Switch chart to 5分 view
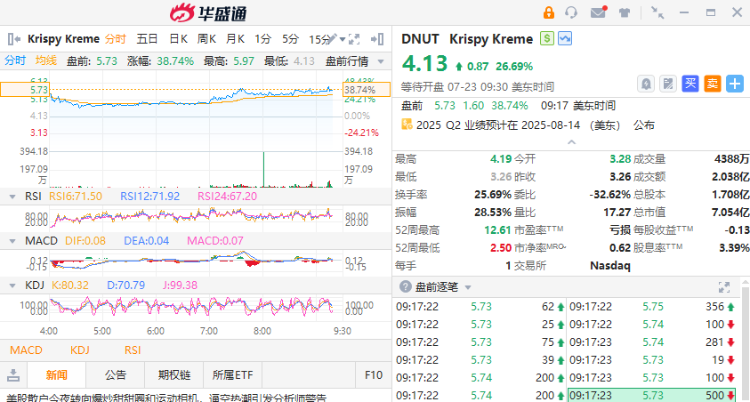Image resolution: width=750 pixels, height=402 pixels. (290, 39)
